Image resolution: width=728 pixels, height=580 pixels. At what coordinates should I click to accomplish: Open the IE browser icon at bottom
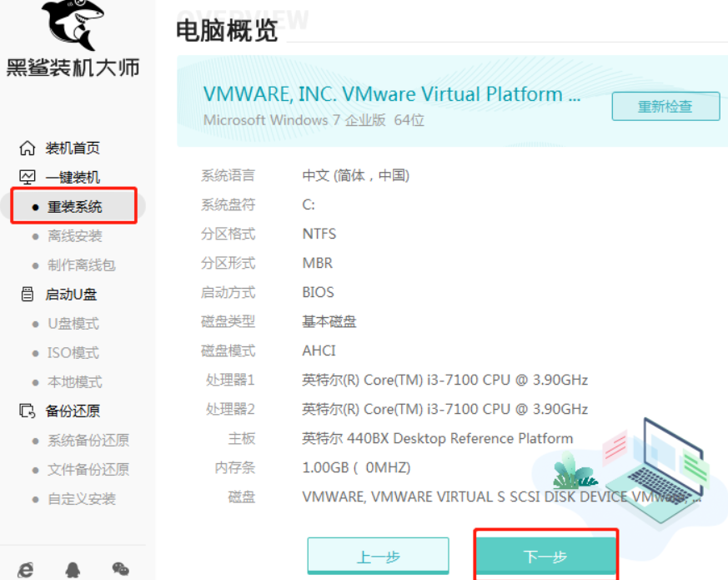[26, 570]
